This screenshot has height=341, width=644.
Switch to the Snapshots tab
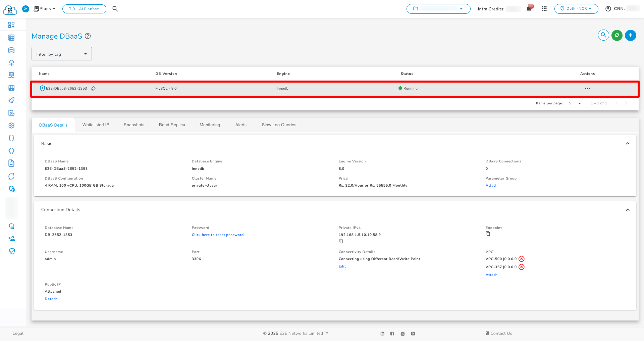coord(134,125)
